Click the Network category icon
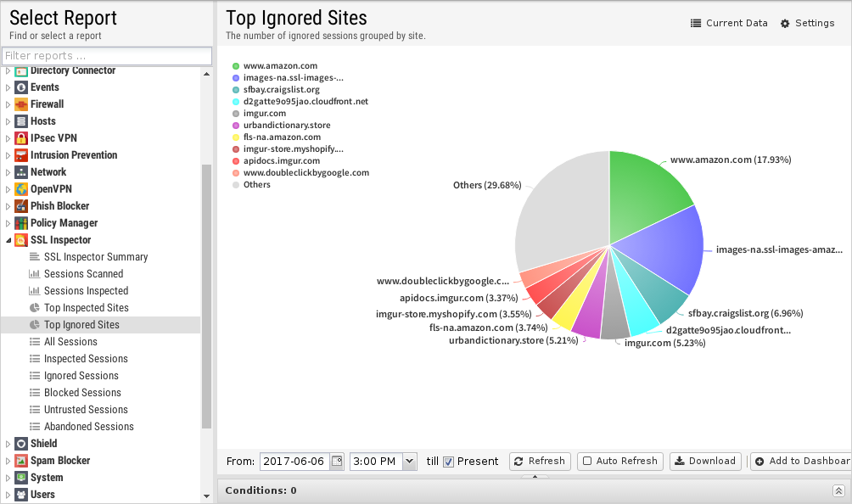 [21, 172]
